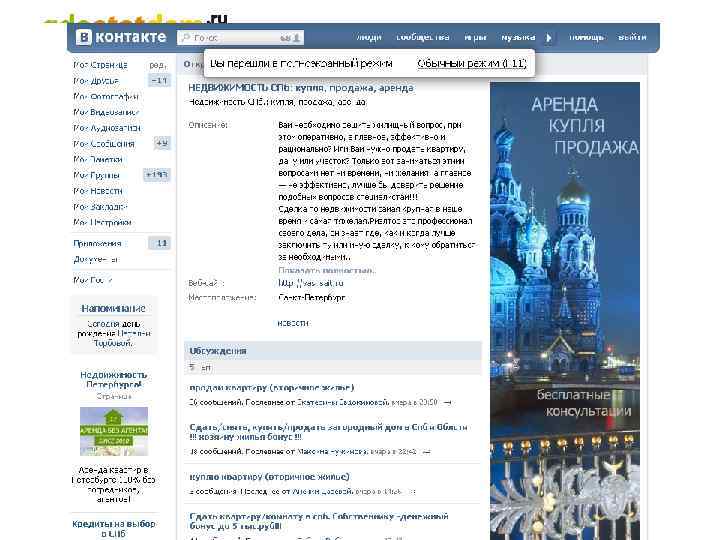Click the messages counter badge +9
720x540 pixels.
(162, 143)
